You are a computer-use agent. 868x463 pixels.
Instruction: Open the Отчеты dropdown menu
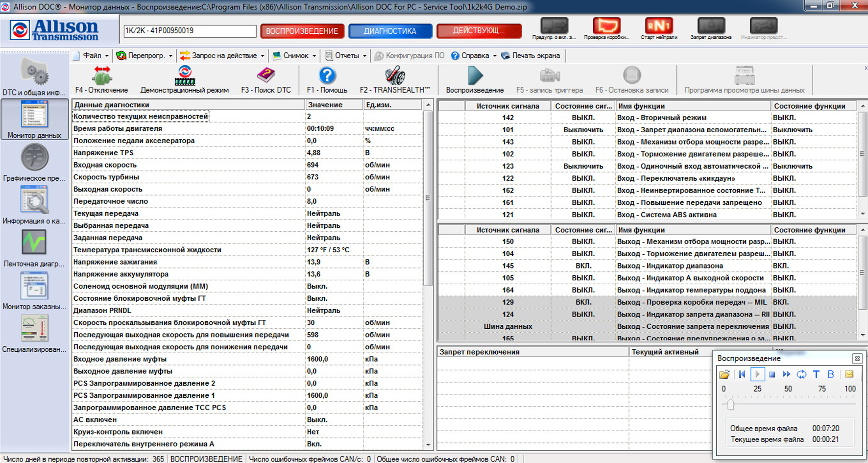pos(346,56)
